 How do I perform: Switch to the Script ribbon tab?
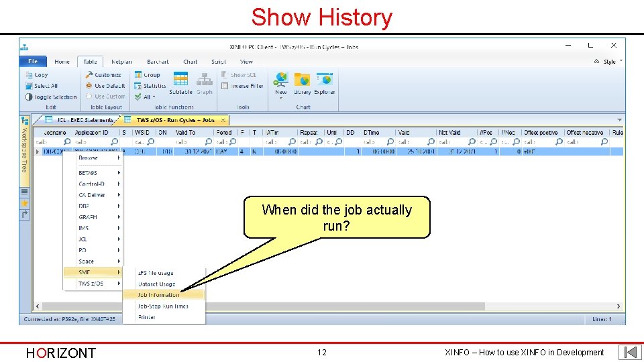pyautogui.click(x=219, y=62)
